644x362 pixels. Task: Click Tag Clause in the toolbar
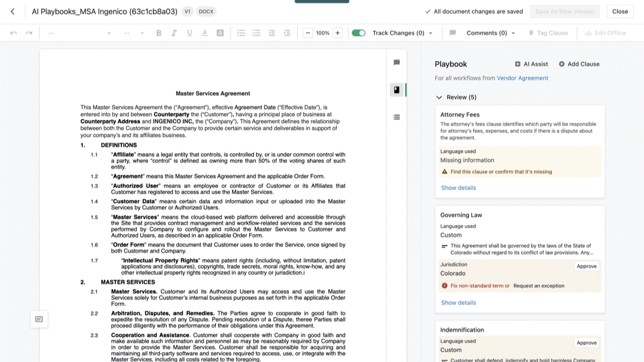548,33
